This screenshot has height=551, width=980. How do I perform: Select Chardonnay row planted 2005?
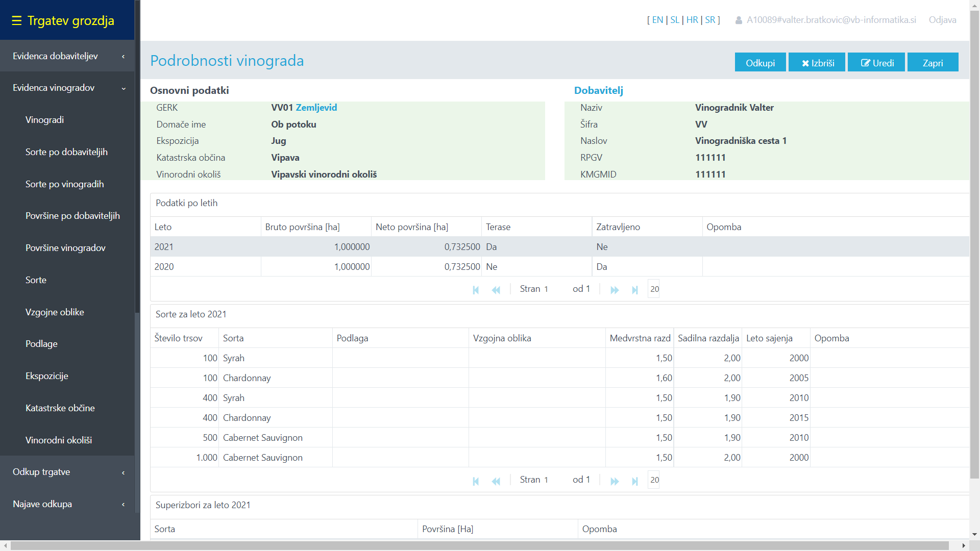(x=559, y=378)
